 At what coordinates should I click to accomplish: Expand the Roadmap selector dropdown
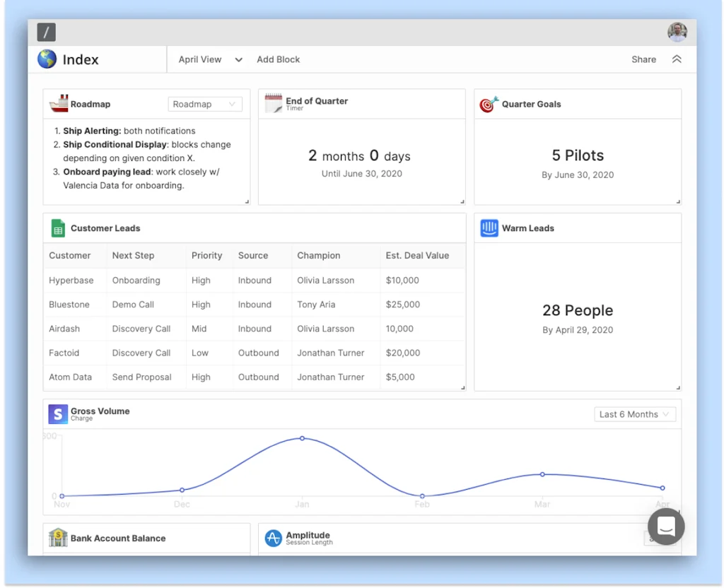point(204,104)
